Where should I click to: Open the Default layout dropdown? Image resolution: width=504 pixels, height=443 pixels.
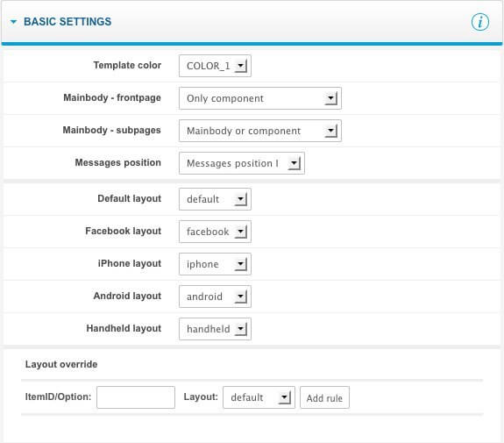pos(215,199)
